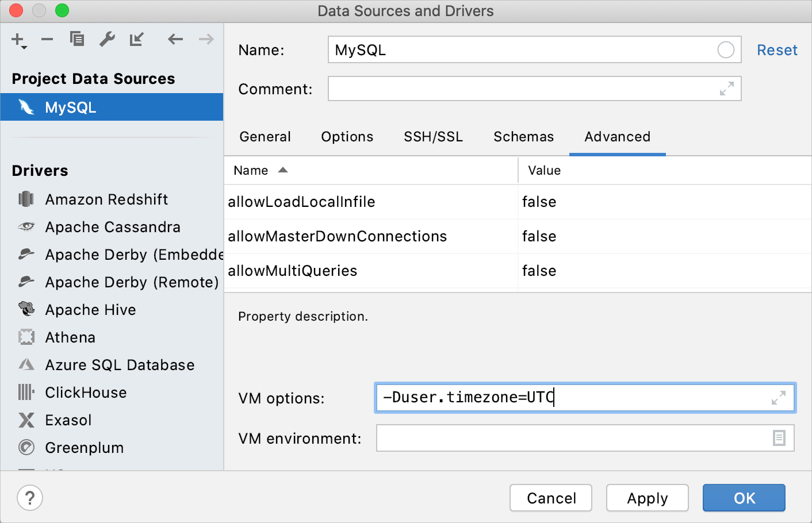Sort by Name column ascending arrow

click(x=282, y=170)
